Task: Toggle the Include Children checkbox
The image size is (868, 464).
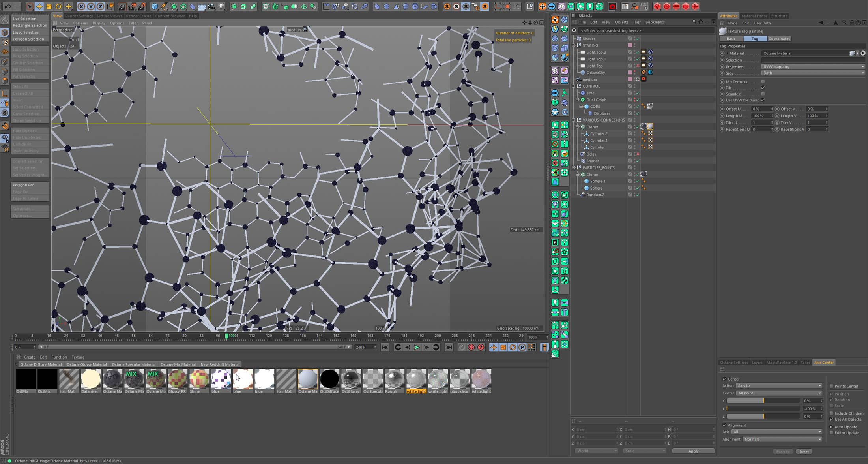Action: tap(831, 413)
